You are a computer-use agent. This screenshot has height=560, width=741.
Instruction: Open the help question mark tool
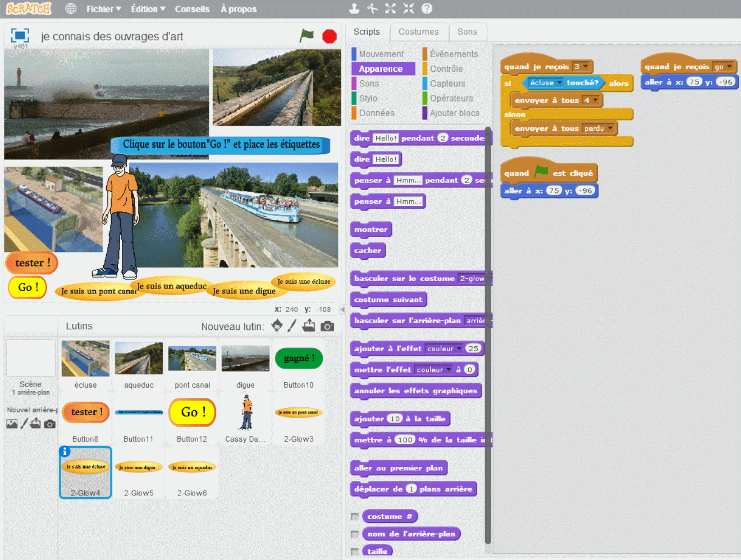pyautogui.click(x=427, y=8)
